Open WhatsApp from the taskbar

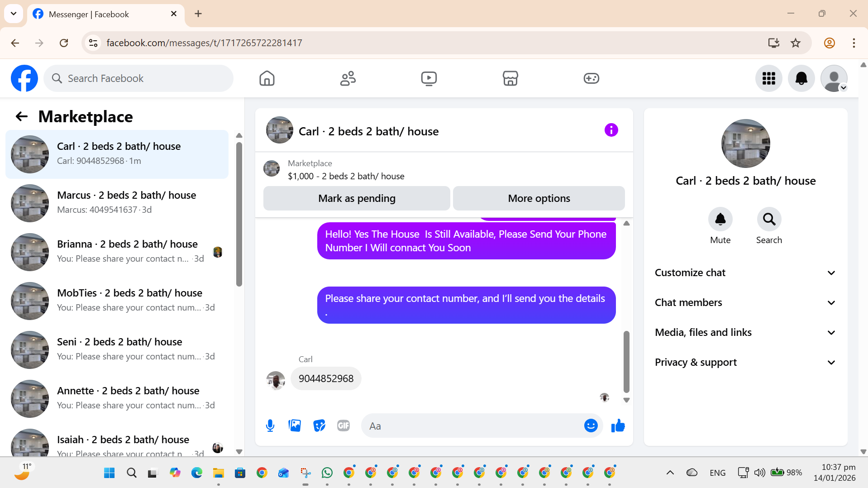tap(327, 473)
